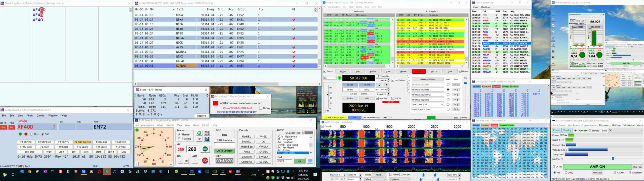
Task: Click the Log QSO button
Action: tap(342, 71)
